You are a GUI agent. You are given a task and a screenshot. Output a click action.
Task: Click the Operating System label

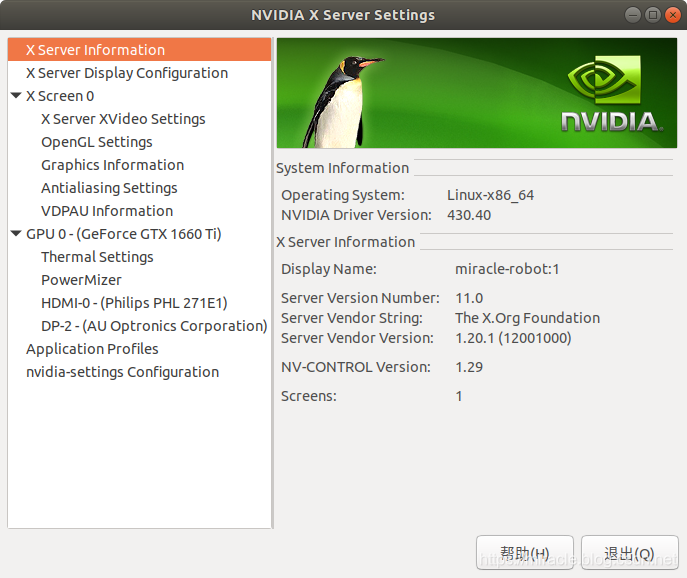pos(343,195)
